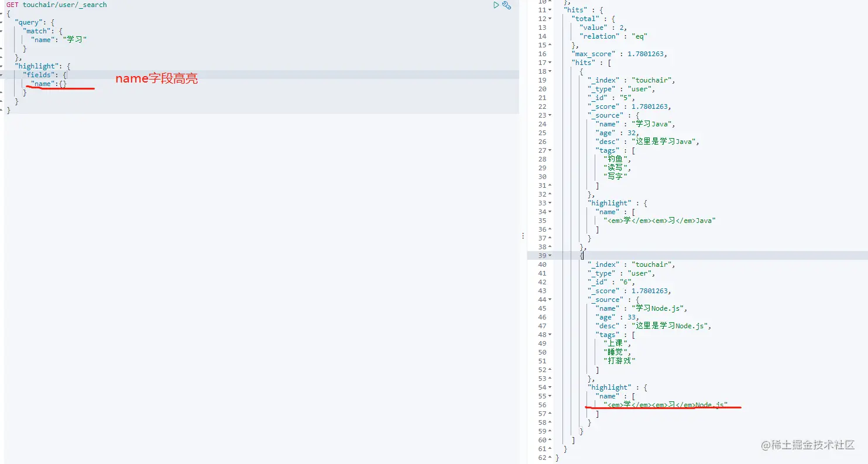Click the "打游戏" tag value

[619, 361]
